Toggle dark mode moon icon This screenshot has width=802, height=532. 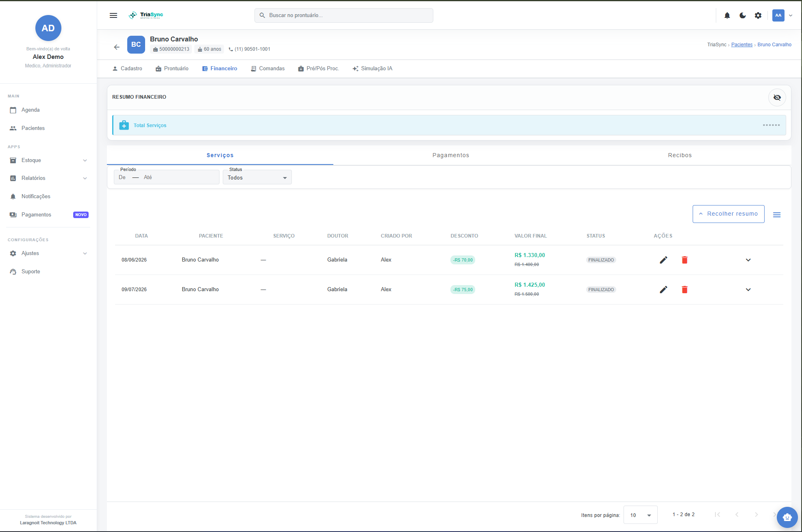click(x=743, y=15)
